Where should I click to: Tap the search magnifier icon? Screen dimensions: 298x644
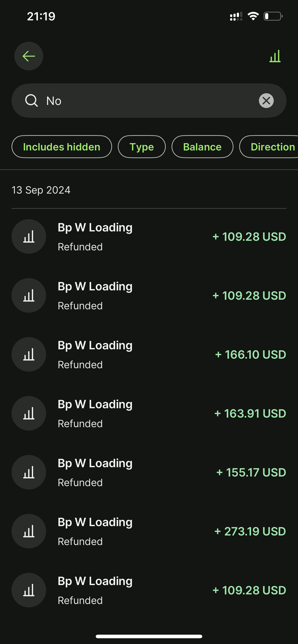pos(31,101)
